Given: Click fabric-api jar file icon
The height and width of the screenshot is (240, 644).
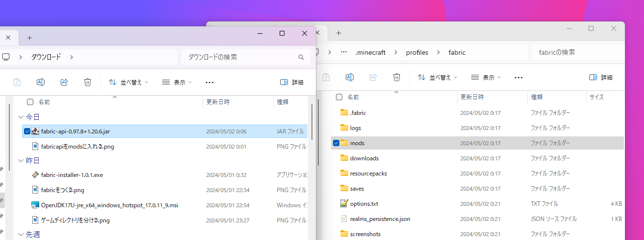Looking at the screenshot, I should click(x=35, y=131).
